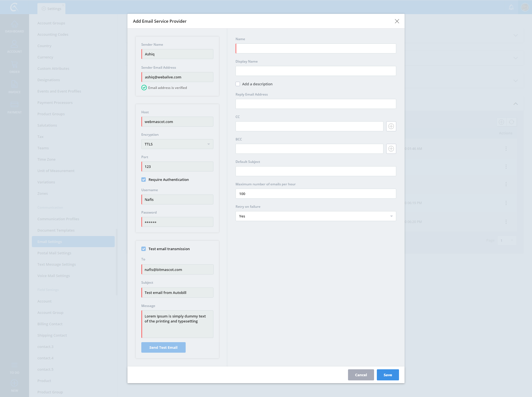This screenshot has width=532, height=397.
Task: Select Email Settings in the sidebar menu
Action: point(73,242)
